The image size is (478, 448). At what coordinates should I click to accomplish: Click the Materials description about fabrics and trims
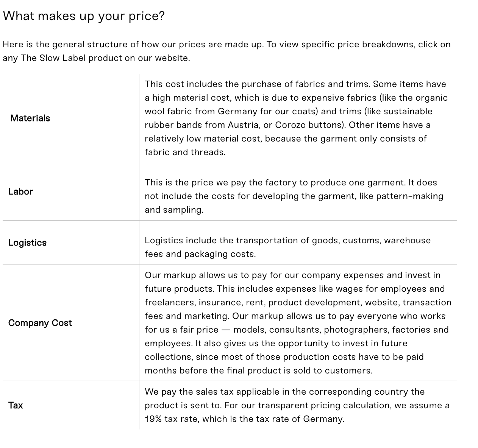tap(296, 118)
